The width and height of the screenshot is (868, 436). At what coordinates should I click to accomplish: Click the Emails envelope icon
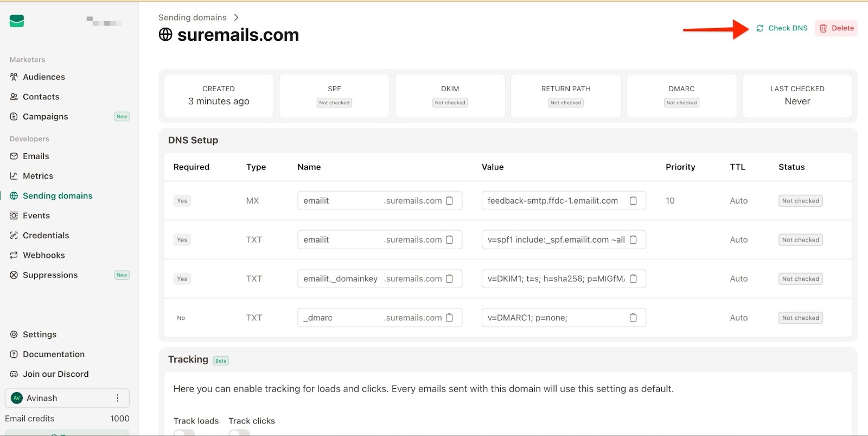pyautogui.click(x=14, y=156)
